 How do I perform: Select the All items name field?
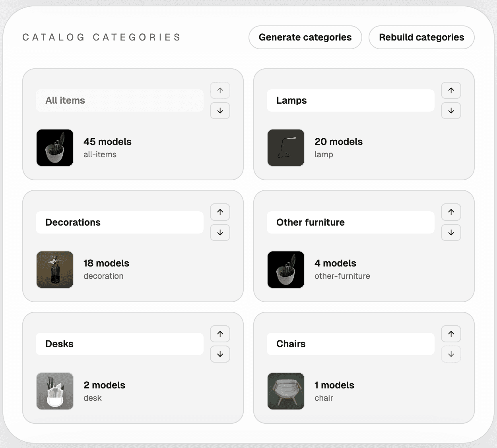(119, 100)
